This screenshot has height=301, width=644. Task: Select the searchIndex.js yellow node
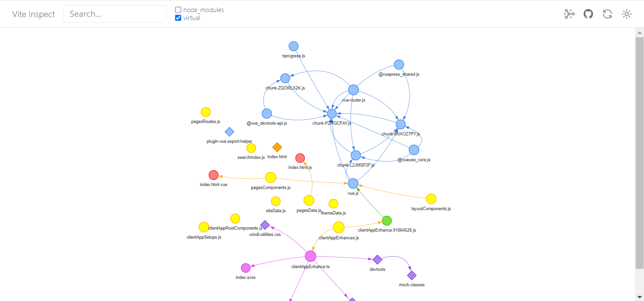(251, 148)
